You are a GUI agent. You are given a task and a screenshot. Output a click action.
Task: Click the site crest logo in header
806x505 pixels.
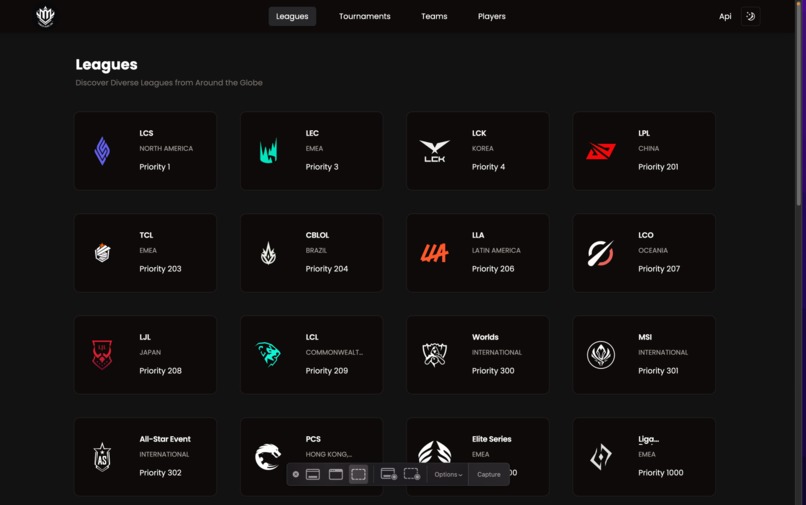(x=45, y=16)
